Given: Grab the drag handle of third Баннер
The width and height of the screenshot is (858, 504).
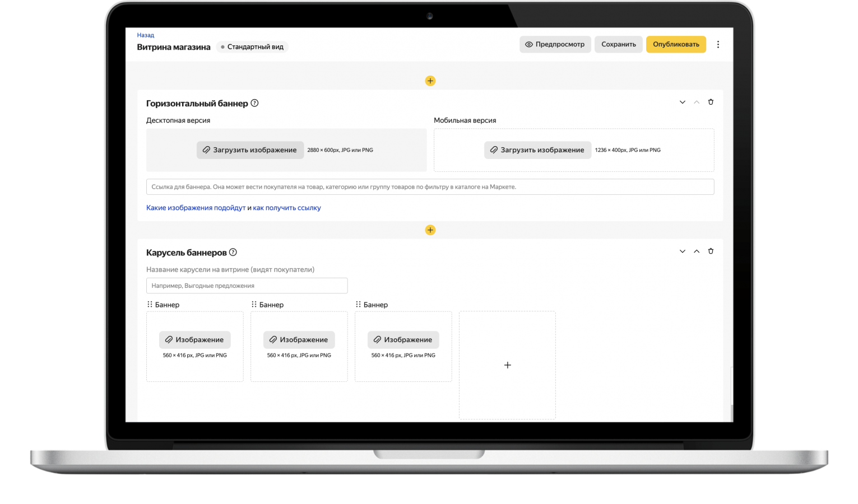Looking at the screenshot, I should coord(358,305).
